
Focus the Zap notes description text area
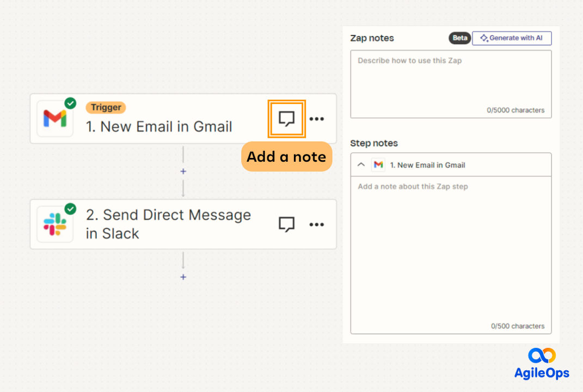(451, 82)
